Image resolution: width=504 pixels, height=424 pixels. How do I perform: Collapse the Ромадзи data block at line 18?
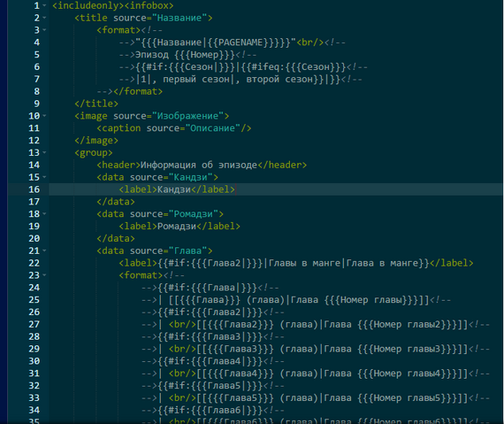coord(44,214)
